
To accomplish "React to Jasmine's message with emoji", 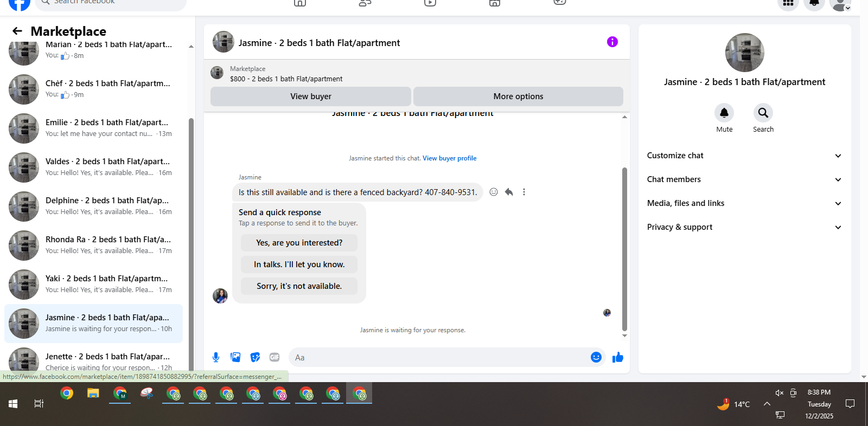I will [494, 192].
